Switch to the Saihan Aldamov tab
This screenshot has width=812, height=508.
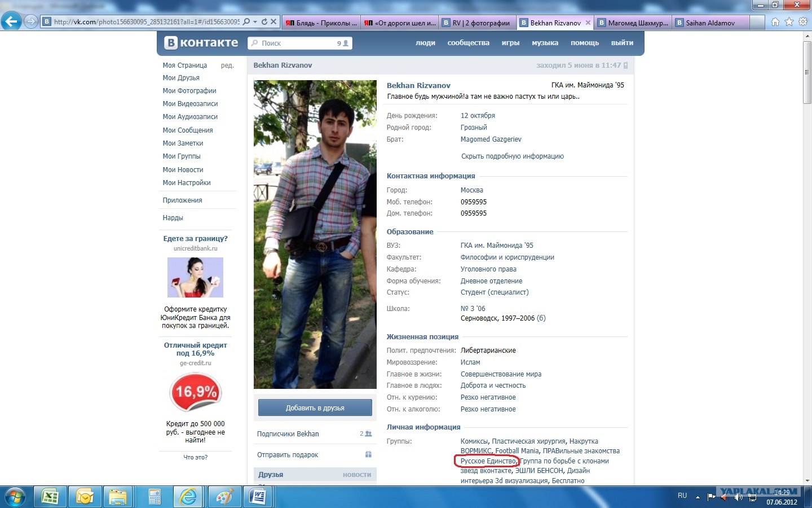[x=712, y=23]
